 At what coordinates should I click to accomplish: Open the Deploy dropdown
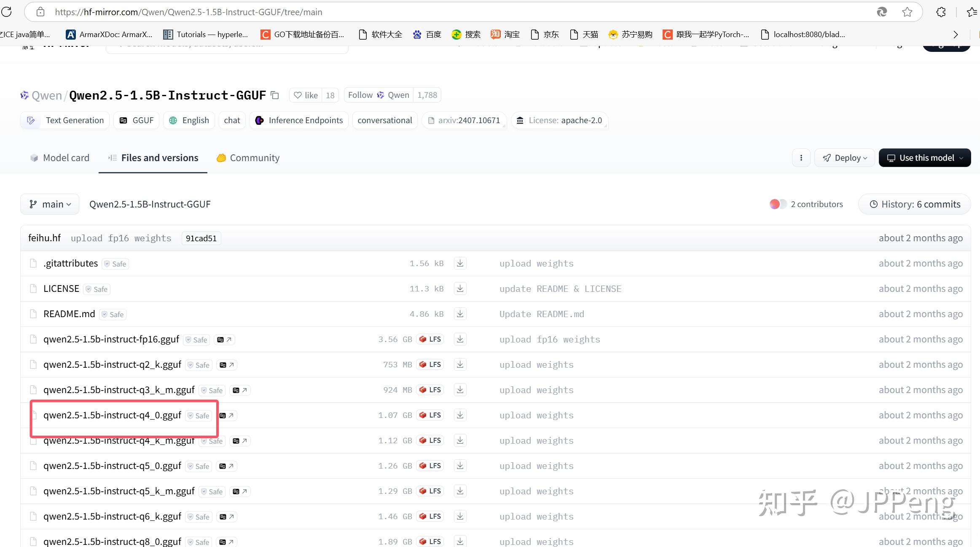tap(844, 158)
